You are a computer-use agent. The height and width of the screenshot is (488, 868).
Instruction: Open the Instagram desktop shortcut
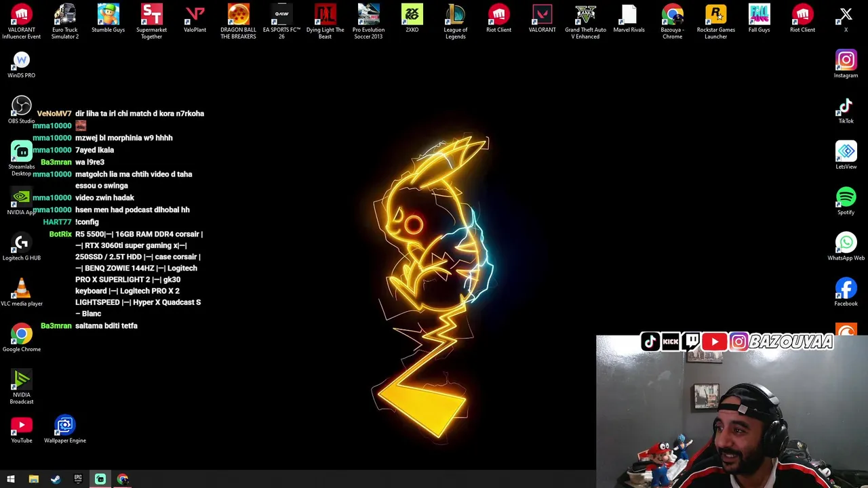pyautogui.click(x=846, y=64)
